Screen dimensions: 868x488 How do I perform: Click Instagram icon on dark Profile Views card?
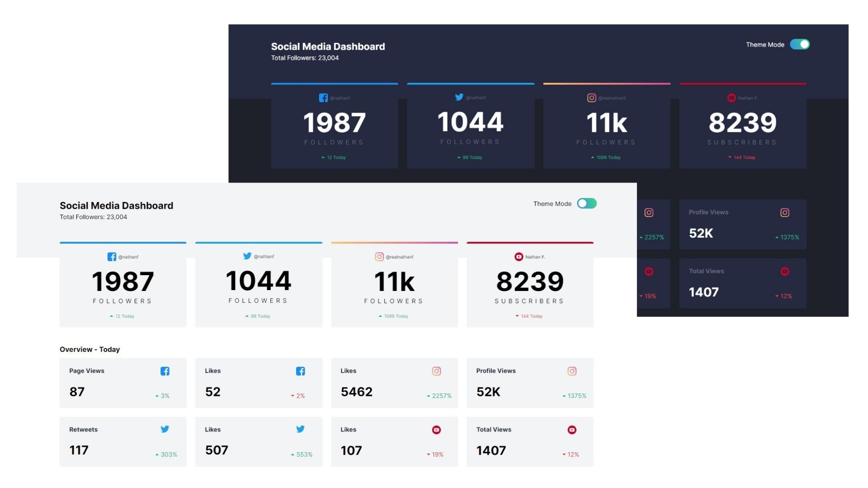[x=785, y=212]
